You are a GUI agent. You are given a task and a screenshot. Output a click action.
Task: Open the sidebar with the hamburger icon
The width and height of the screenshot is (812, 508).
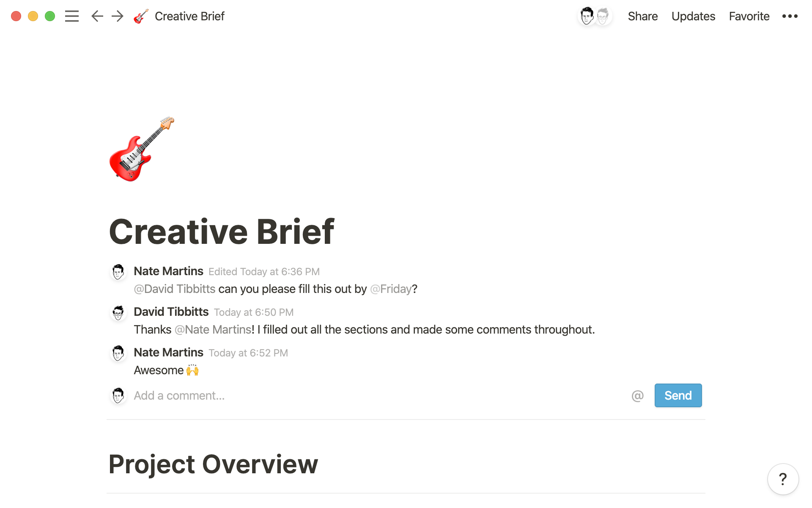[72, 16]
